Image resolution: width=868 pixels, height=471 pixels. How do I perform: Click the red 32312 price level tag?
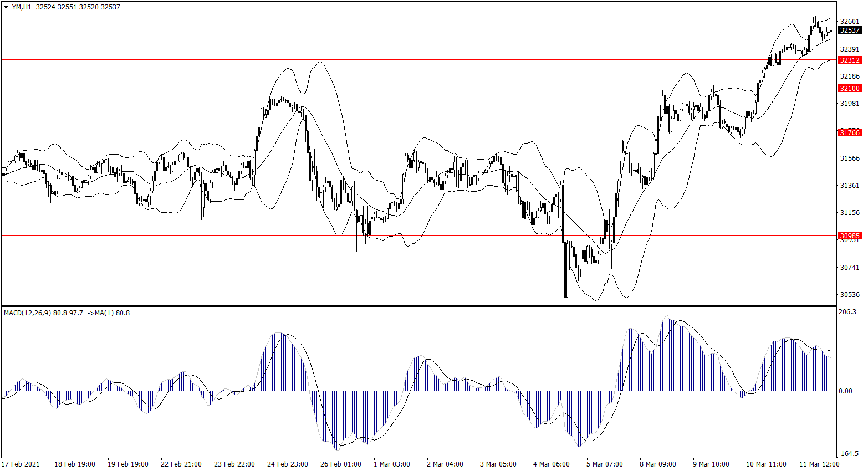pyautogui.click(x=850, y=60)
